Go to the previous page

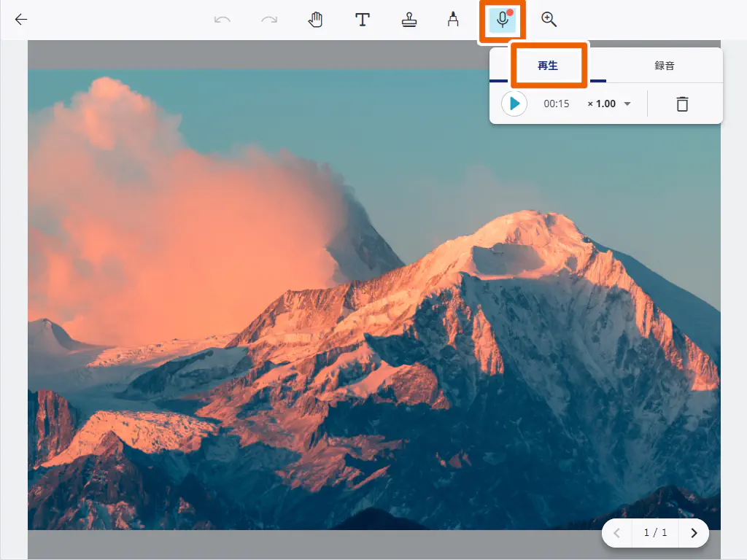[616, 533]
